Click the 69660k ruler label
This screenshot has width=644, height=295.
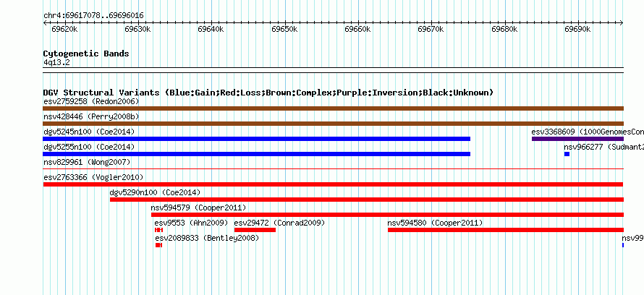(357, 29)
